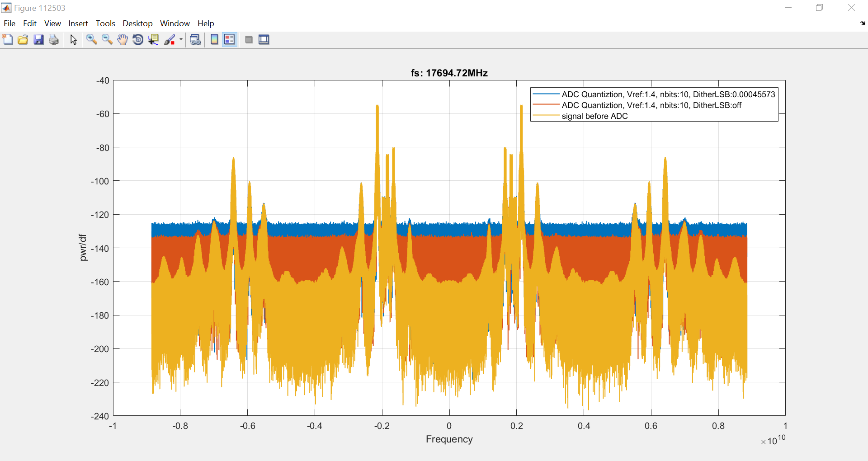Viewport: 868px width, 461px height.
Task: Select the plot title 'fs: 17694.72MHz'
Action: pos(449,73)
